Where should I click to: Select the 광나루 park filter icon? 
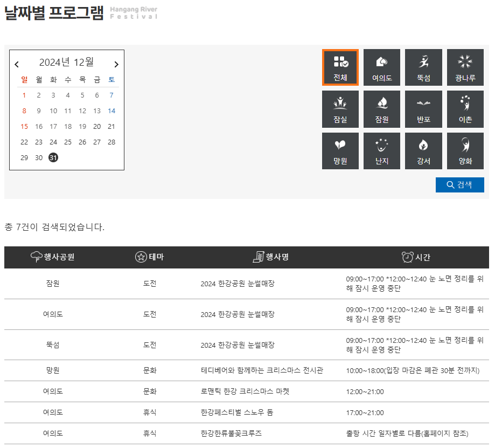pyautogui.click(x=465, y=67)
